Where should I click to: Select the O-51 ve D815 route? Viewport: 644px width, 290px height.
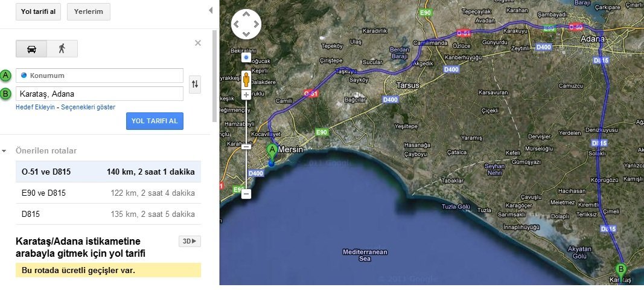click(x=109, y=172)
